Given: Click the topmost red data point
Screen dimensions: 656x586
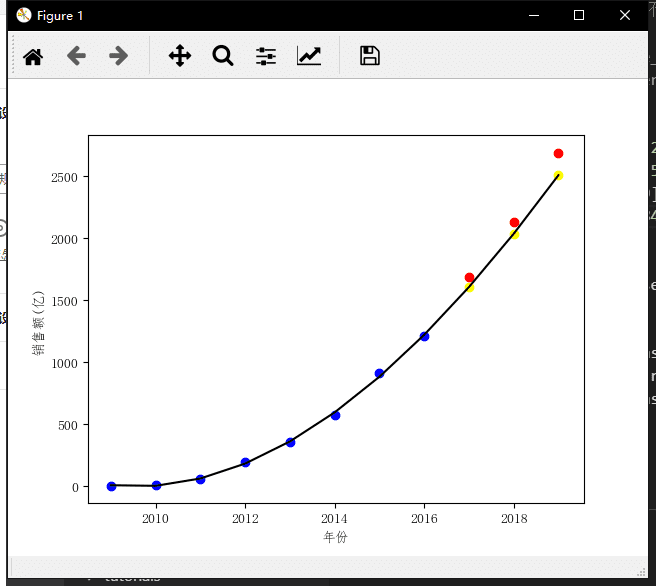Looking at the screenshot, I should coord(558,153).
